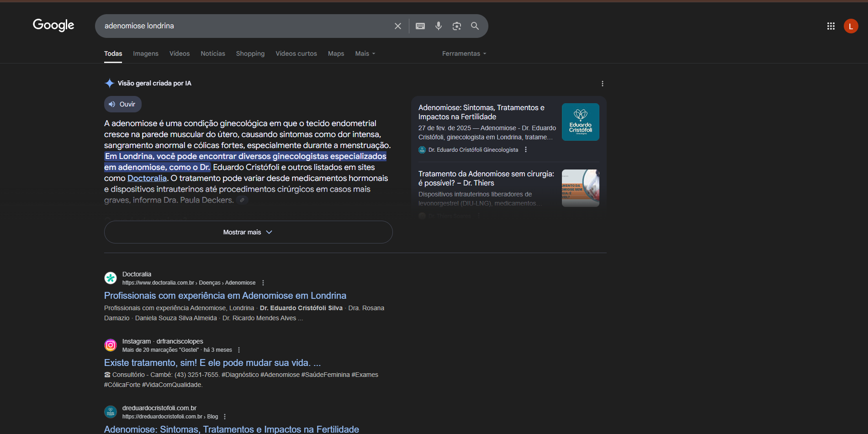Click the Instagram favicon
This screenshot has width=868, height=434.
pyautogui.click(x=111, y=345)
